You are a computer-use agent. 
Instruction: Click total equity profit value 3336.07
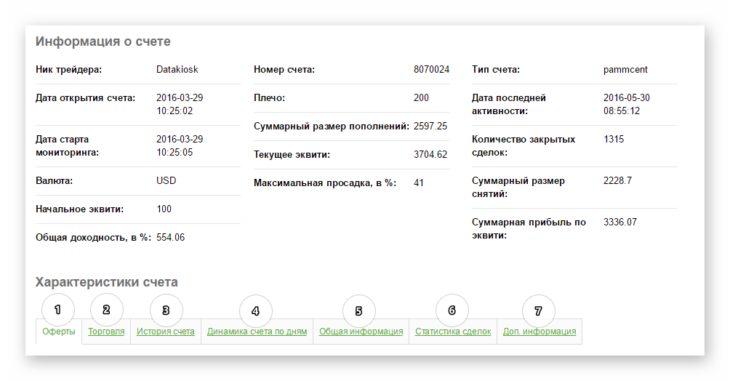[620, 222]
